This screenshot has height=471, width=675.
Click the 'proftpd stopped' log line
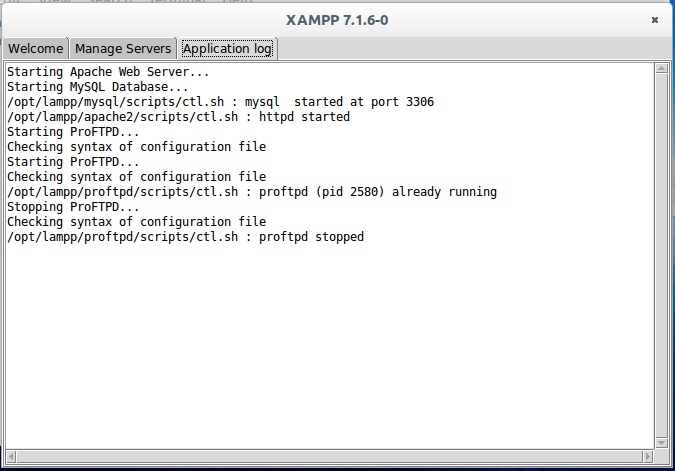pyautogui.click(x=186, y=237)
